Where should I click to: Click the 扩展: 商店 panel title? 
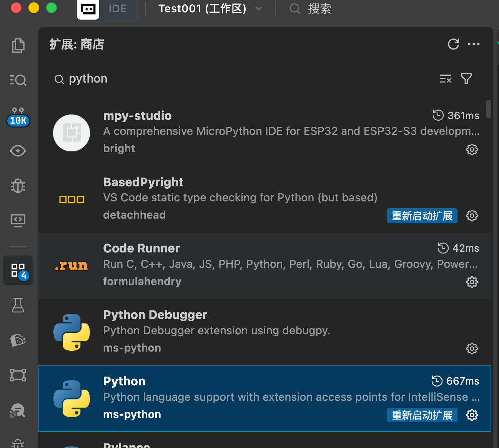[x=77, y=45]
